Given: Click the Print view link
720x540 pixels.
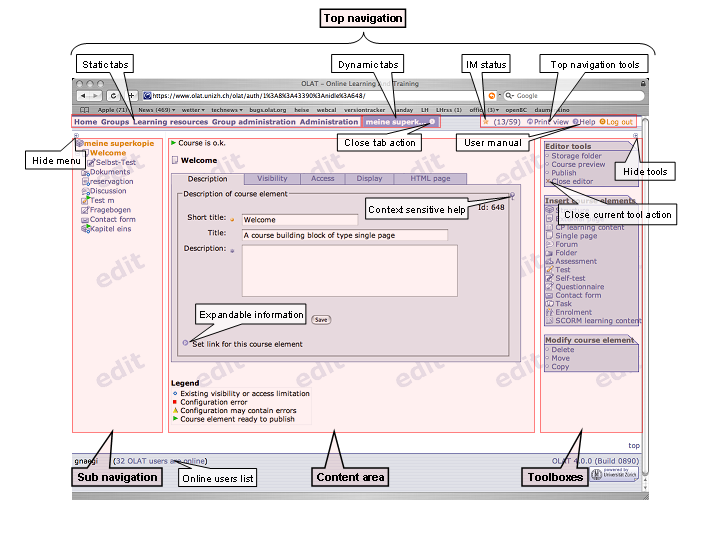Looking at the screenshot, I should tap(548, 122).
